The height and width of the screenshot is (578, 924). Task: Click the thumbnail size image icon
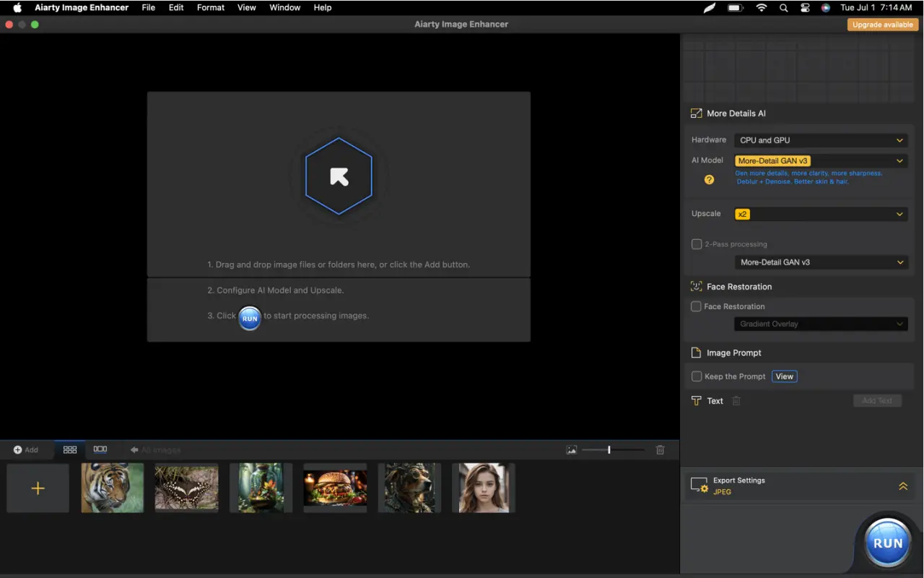(x=572, y=450)
